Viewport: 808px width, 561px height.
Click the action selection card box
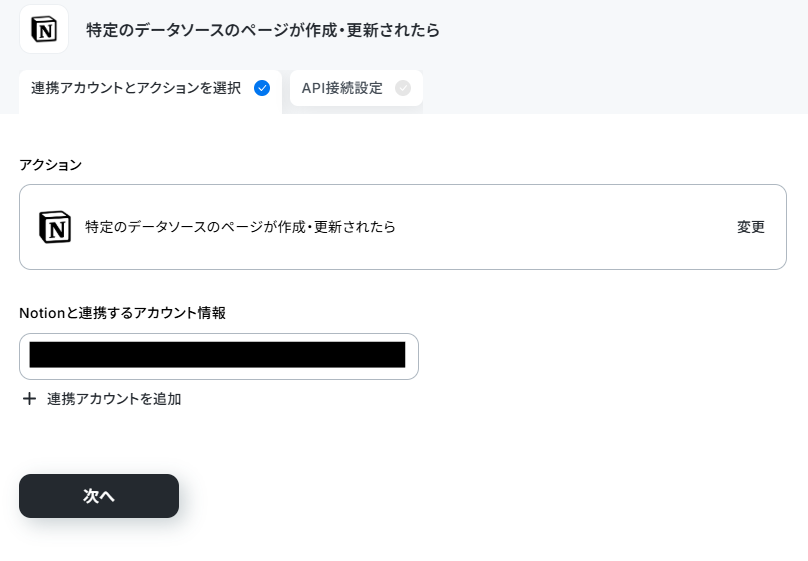pyautogui.click(x=403, y=227)
